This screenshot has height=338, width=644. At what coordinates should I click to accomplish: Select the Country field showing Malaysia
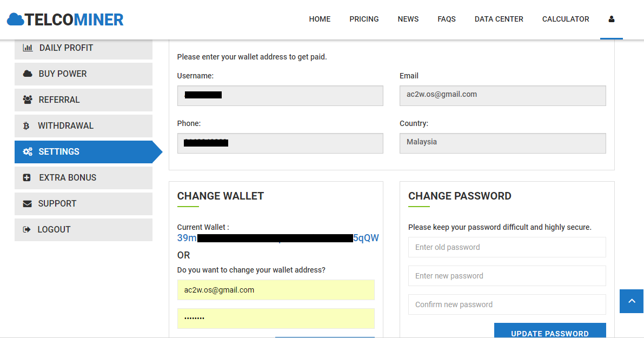point(502,143)
